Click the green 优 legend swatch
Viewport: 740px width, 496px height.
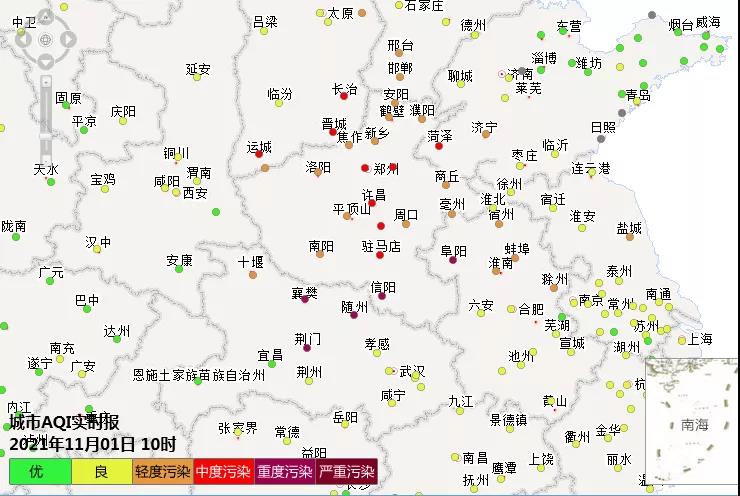(x=36, y=471)
